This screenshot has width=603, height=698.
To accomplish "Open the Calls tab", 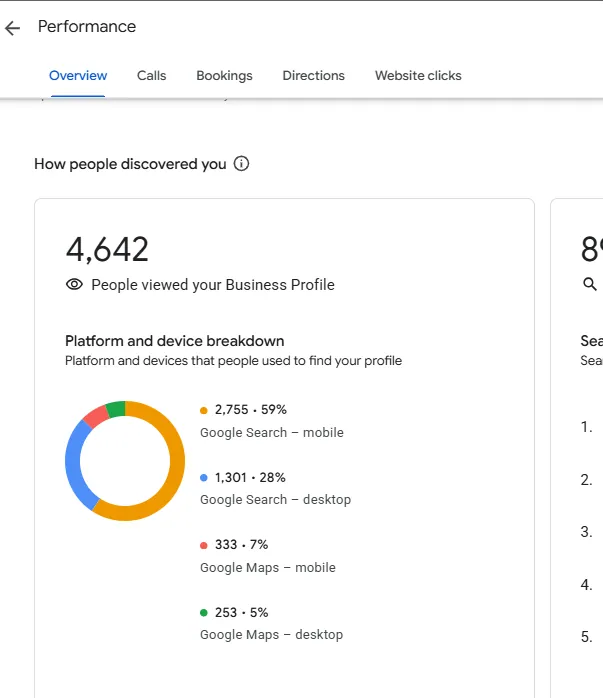I will 151,76.
